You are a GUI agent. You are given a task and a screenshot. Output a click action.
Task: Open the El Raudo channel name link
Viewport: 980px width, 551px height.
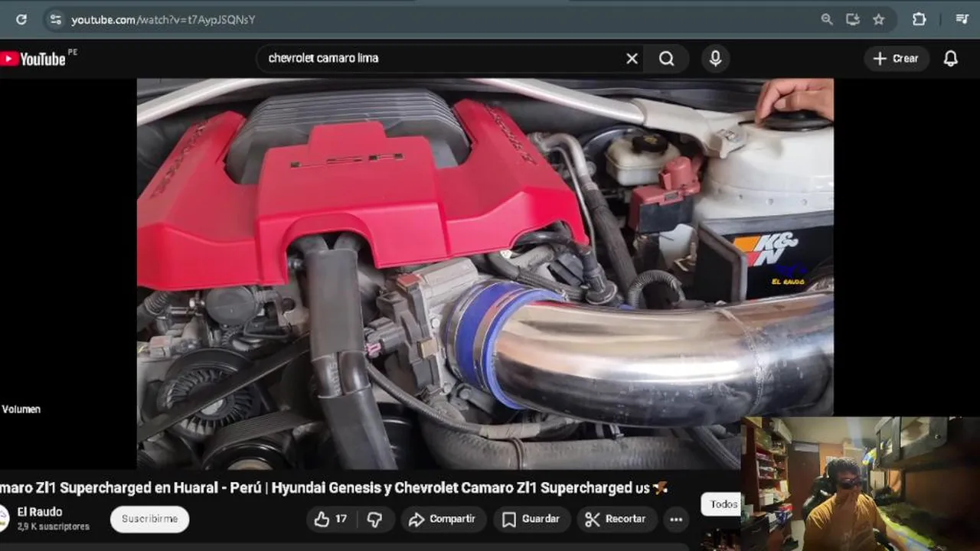pos(40,512)
